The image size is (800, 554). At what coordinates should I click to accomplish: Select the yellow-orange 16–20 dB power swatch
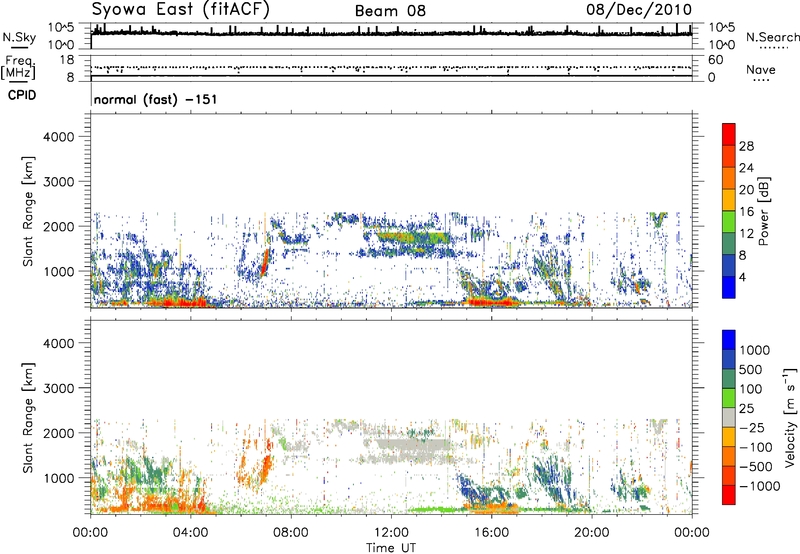point(729,199)
